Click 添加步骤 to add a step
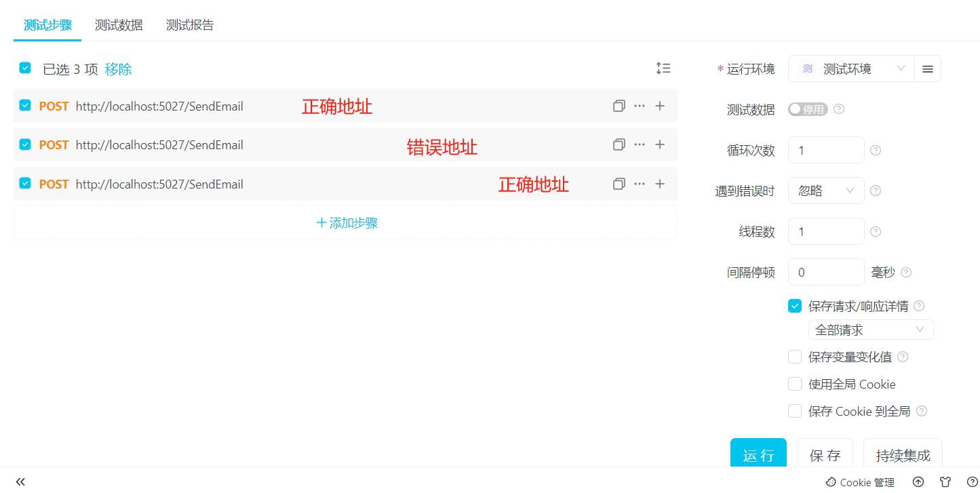This screenshot has height=493, width=980. [347, 223]
